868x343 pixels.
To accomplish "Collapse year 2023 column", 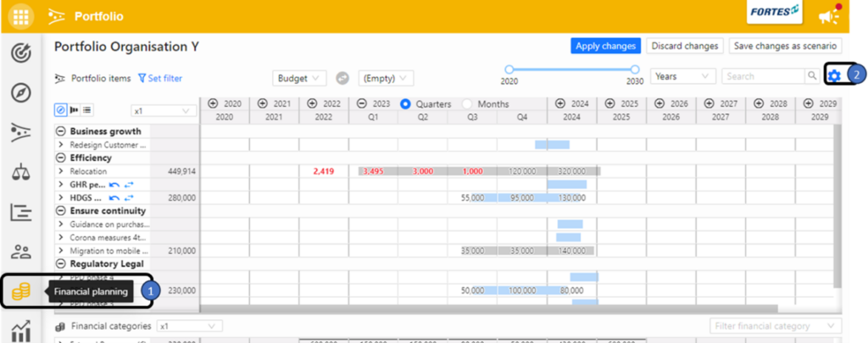I will point(361,103).
